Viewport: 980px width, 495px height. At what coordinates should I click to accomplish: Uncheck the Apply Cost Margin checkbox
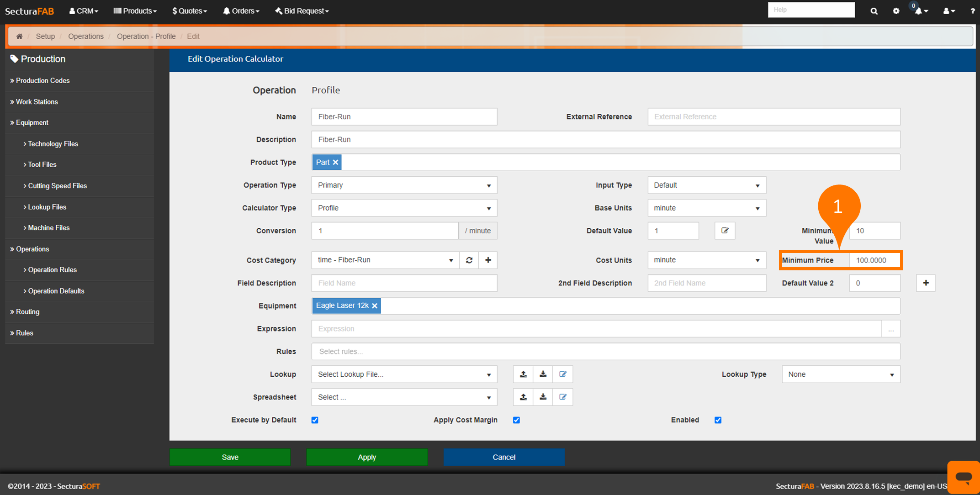(516, 420)
